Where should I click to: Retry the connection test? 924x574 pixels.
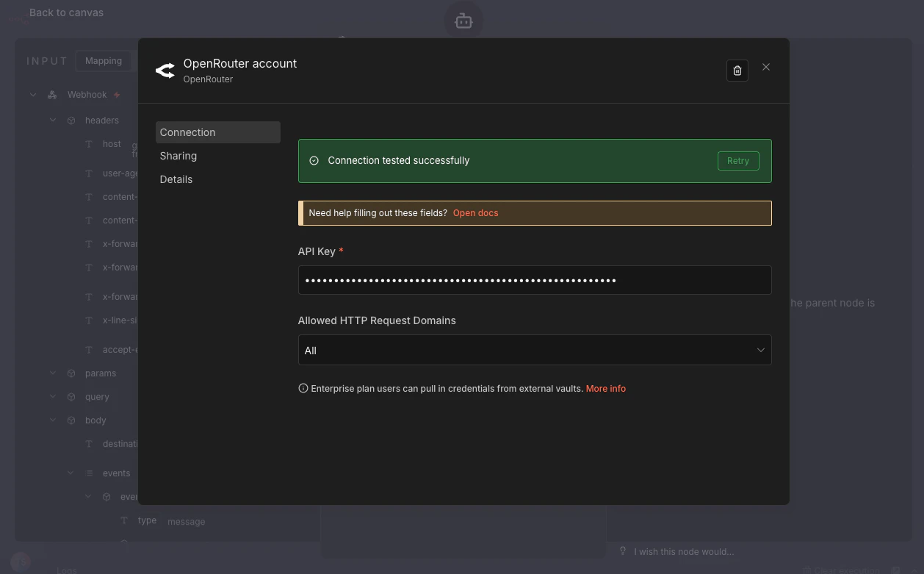[x=738, y=161]
